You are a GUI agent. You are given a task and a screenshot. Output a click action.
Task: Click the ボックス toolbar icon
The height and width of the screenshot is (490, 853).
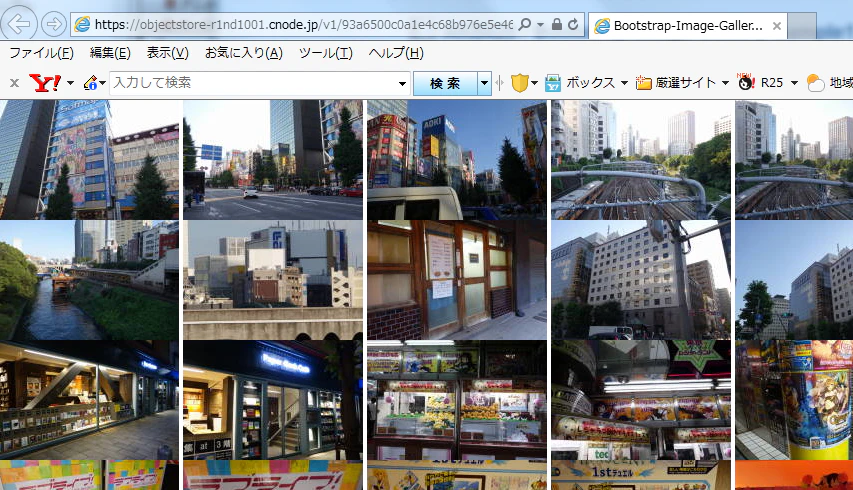(x=553, y=83)
